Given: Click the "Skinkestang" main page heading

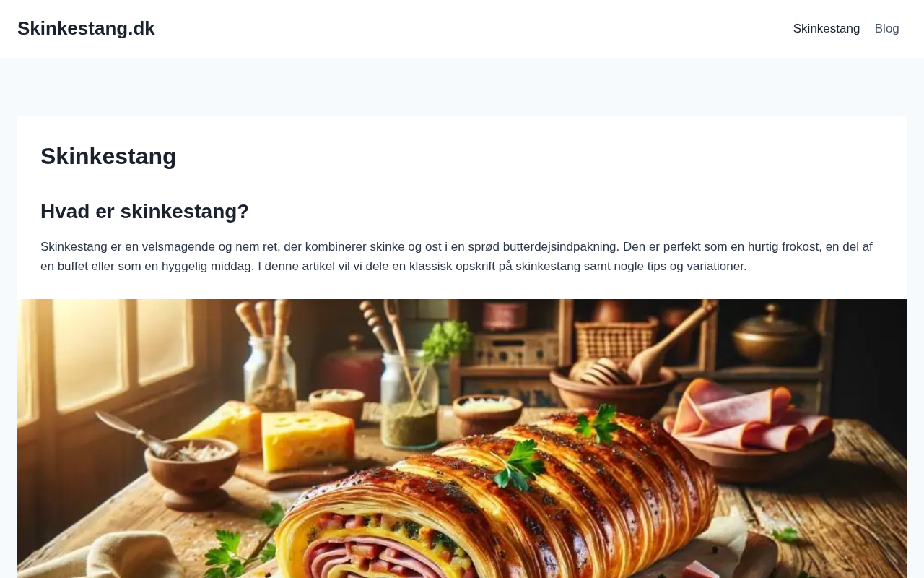Looking at the screenshot, I should pos(108,156).
